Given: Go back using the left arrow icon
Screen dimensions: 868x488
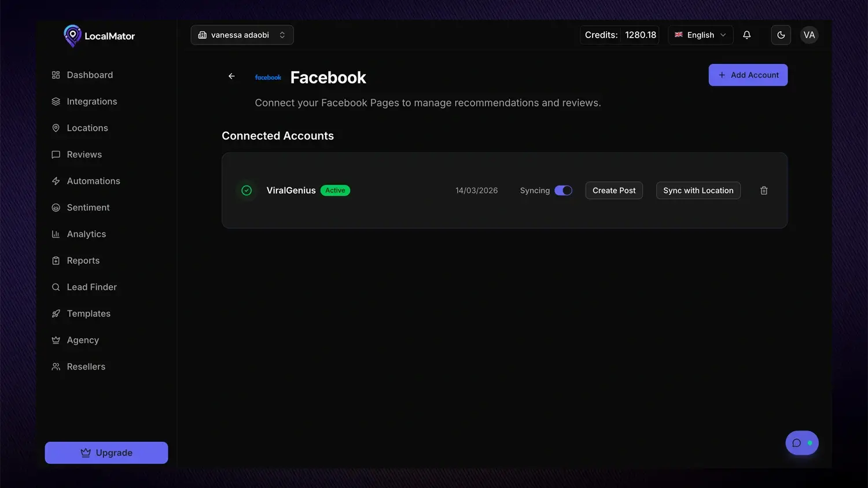Looking at the screenshot, I should [x=231, y=76].
